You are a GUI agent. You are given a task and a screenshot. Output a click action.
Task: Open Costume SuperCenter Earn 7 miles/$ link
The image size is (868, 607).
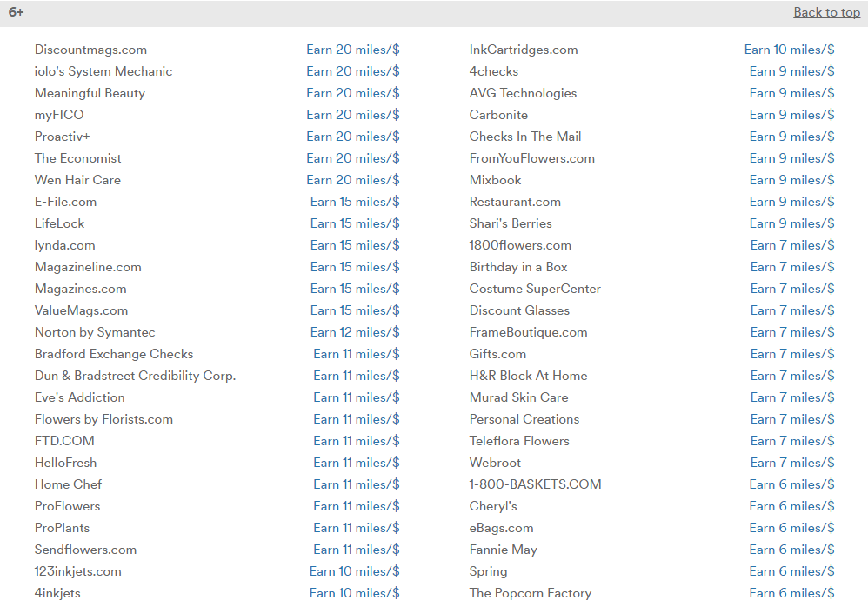[x=792, y=289]
